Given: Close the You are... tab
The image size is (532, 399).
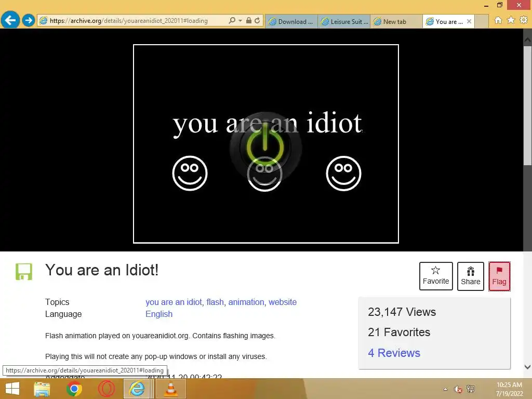Looking at the screenshot, I should [469, 21].
